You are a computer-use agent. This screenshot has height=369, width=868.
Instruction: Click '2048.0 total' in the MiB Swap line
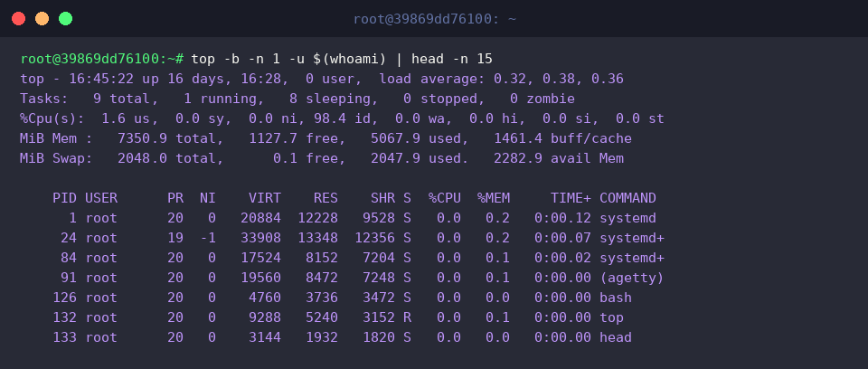click(x=166, y=158)
